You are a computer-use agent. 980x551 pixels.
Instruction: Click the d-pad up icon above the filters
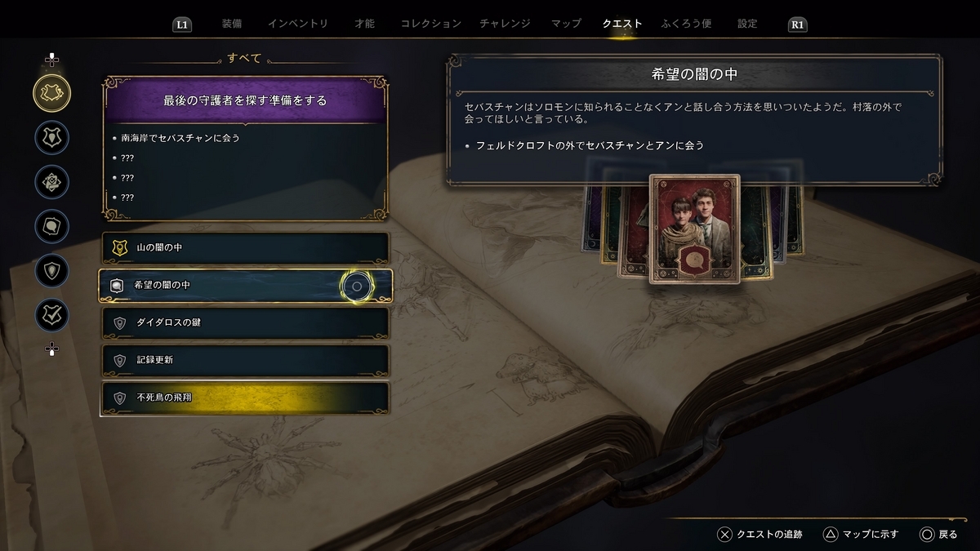point(51,60)
